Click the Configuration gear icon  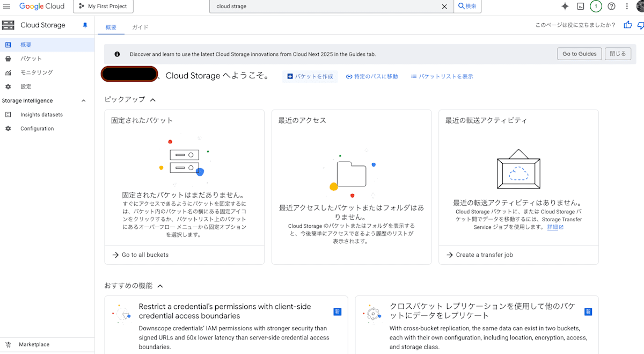[x=8, y=128]
